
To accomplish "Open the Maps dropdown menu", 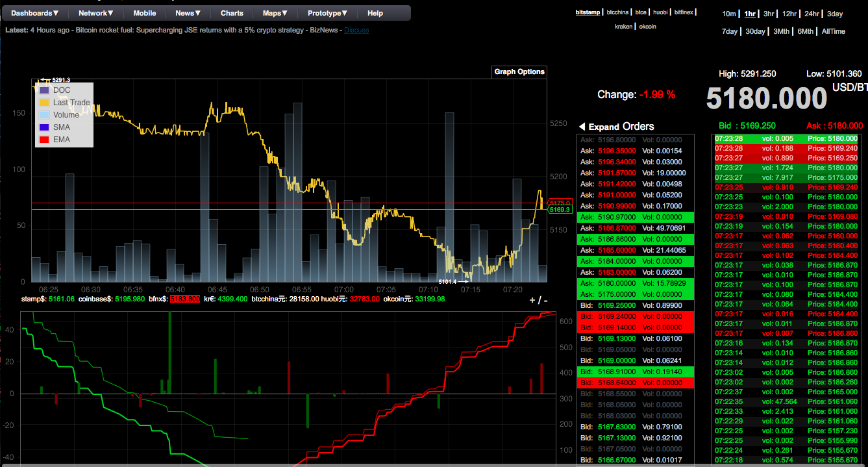I will tap(275, 13).
